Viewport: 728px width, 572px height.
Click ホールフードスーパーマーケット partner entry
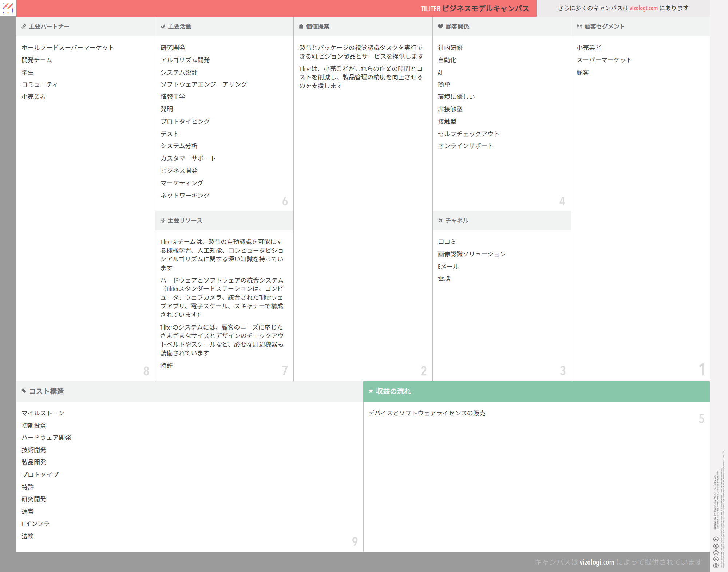click(x=68, y=48)
